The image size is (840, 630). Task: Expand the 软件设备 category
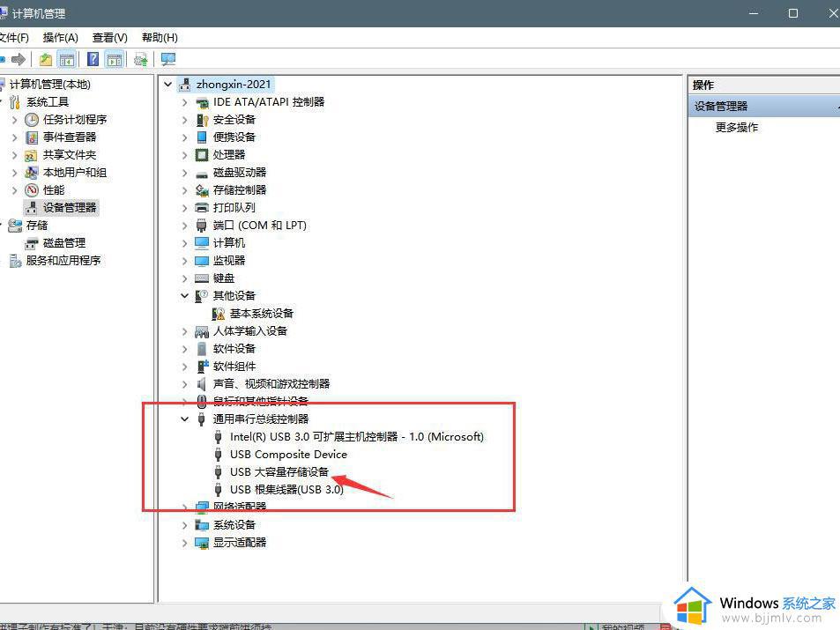[x=184, y=349]
